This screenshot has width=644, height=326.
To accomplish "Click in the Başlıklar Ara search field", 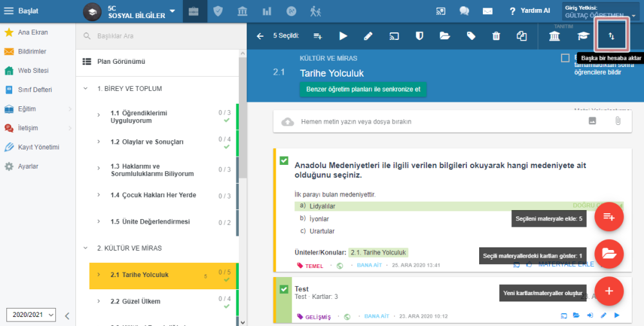I will tap(161, 36).
